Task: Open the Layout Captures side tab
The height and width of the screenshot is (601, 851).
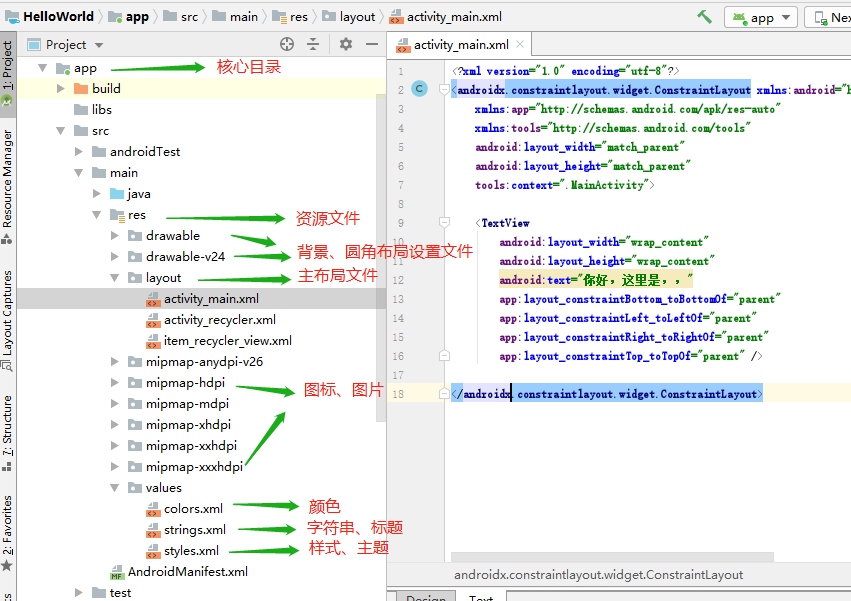Action: click(x=8, y=320)
